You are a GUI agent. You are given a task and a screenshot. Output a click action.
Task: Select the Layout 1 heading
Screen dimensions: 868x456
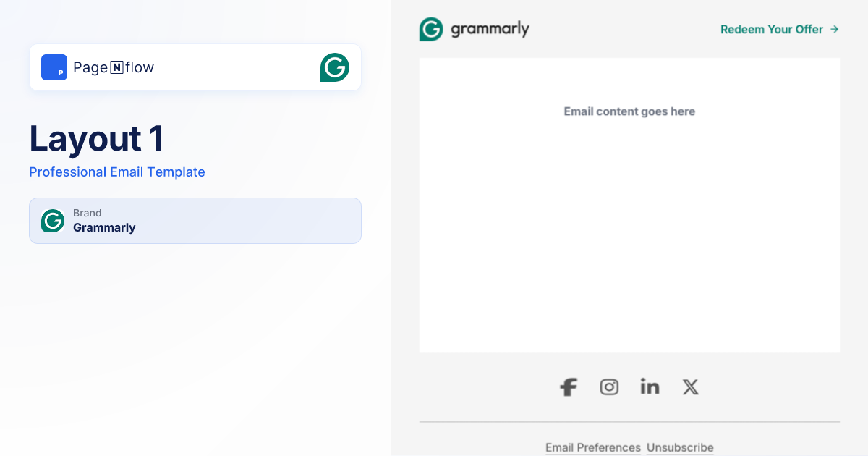96,138
